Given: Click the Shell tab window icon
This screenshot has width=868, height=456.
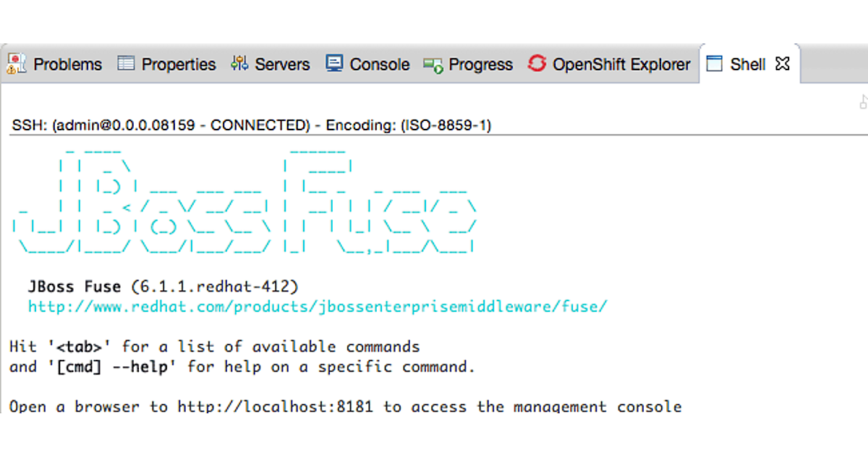Looking at the screenshot, I should (715, 64).
